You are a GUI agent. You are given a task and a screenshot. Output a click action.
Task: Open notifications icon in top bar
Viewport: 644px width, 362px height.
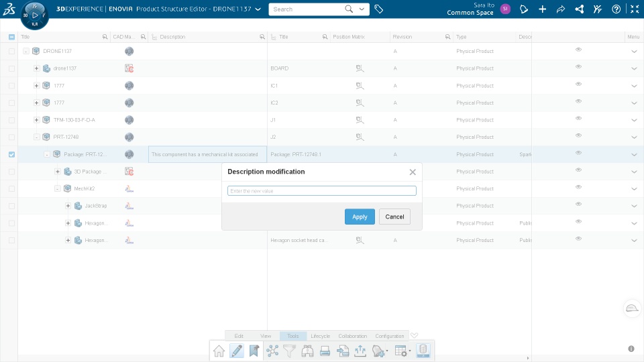coord(524,9)
